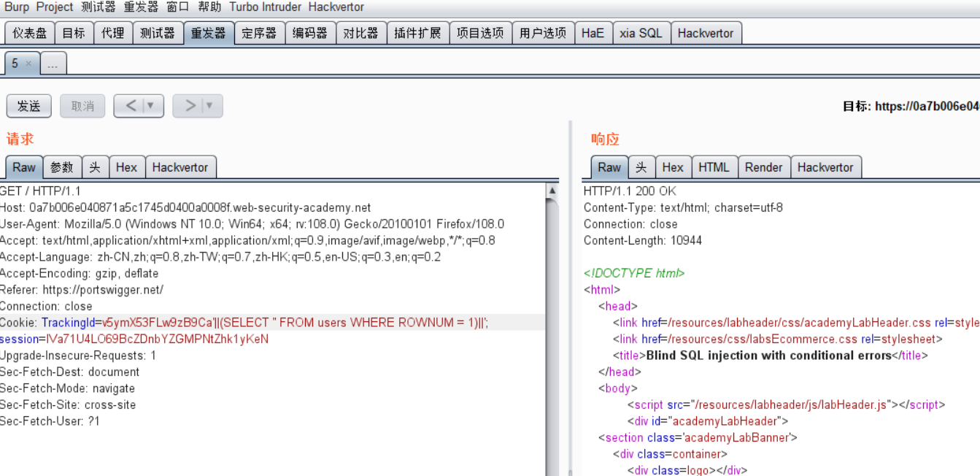Switch to the HaE tab
The image size is (980, 476).
pos(593,33)
